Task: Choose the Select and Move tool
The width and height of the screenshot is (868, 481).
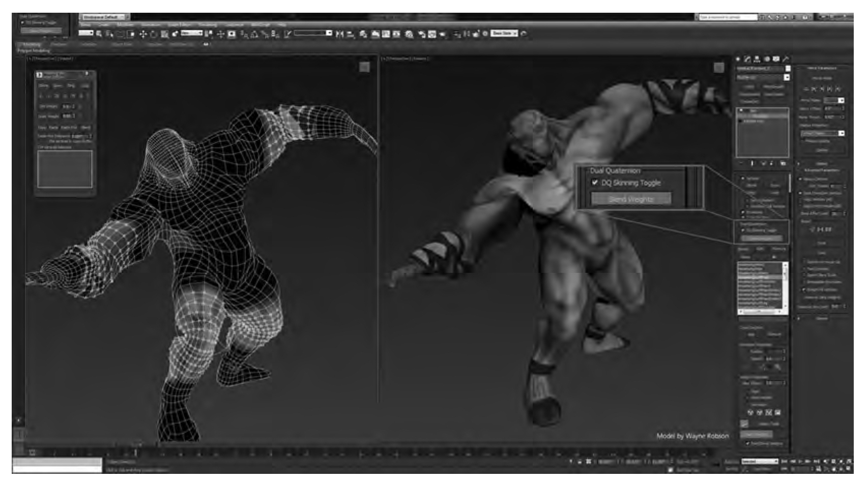Action: (143, 34)
